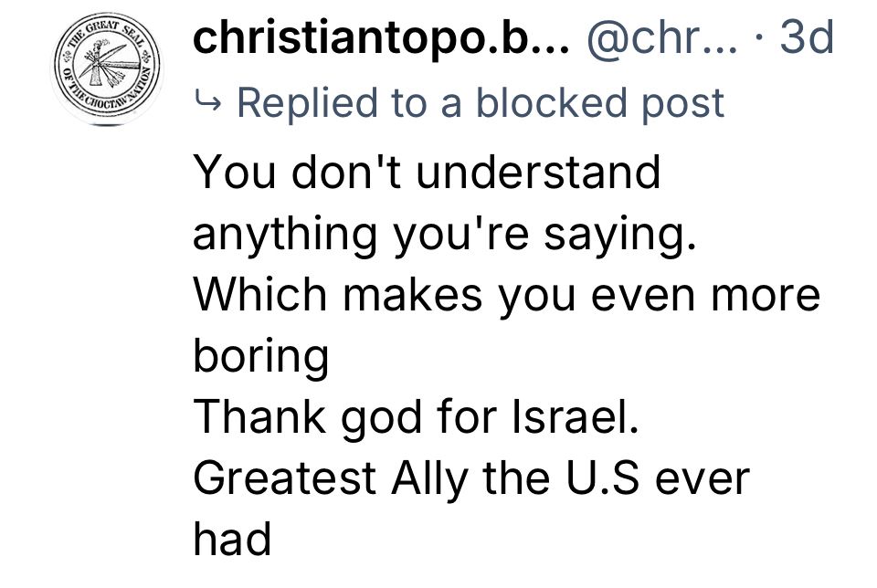Click the "You don't understand" text line
This screenshot has height=588, width=877.
(426, 172)
